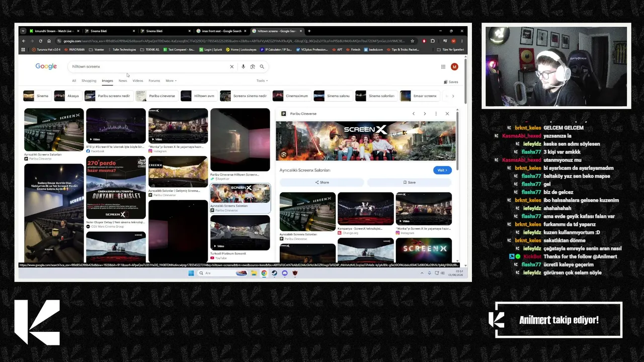
Task: Switch to the News results tab
Action: tap(123, 80)
